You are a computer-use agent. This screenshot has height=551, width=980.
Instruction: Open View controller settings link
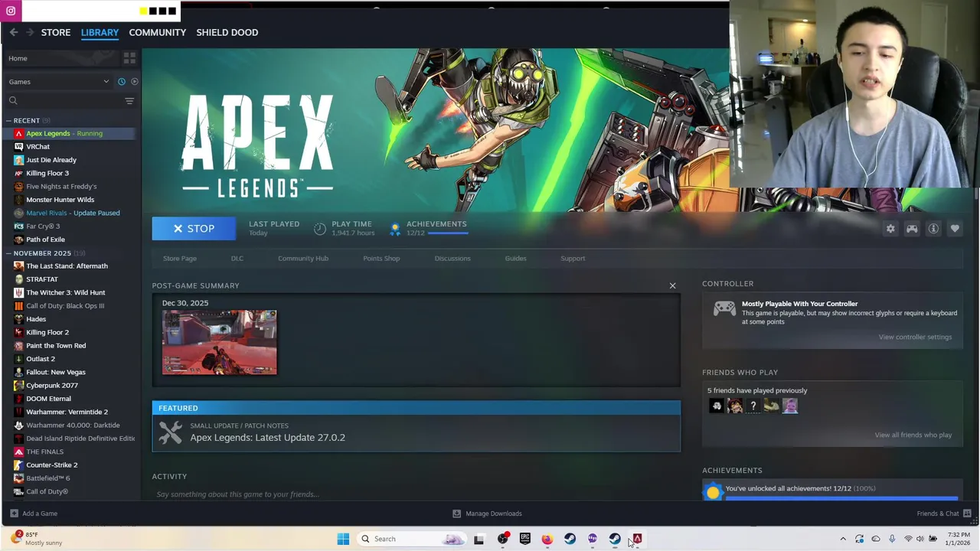coord(915,337)
